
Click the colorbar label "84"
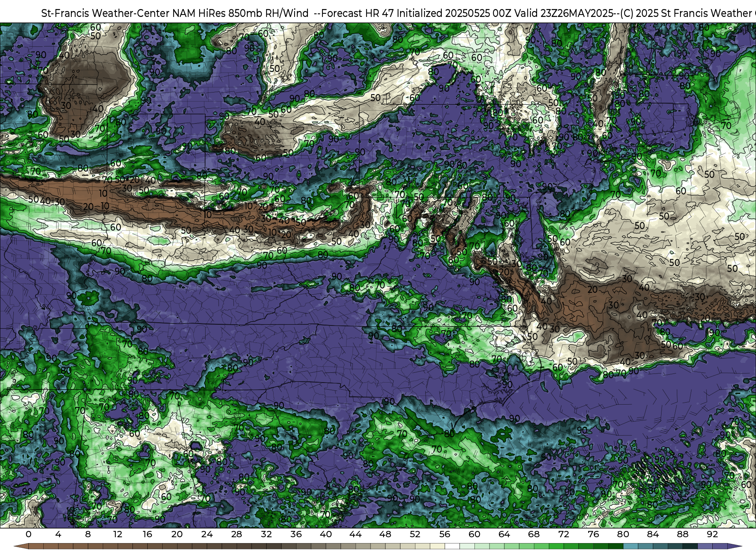click(653, 534)
